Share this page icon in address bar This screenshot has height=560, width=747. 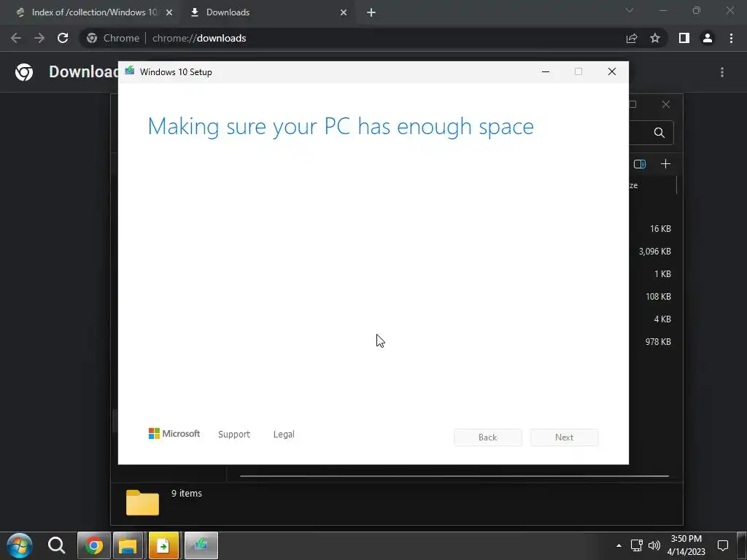coord(632,38)
